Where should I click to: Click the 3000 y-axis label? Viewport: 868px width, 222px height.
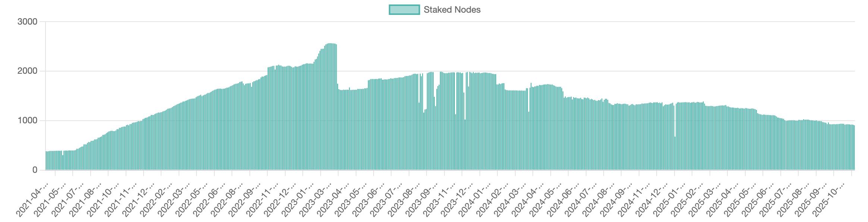click(x=28, y=22)
